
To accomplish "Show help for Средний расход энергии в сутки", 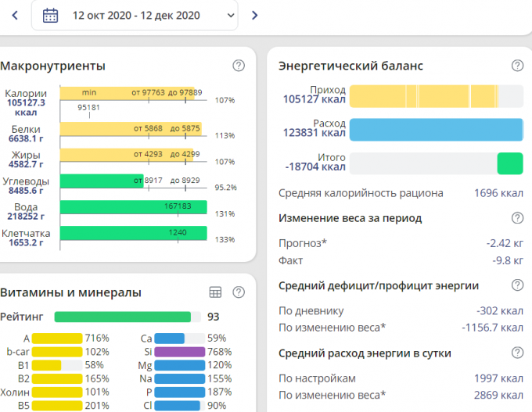I will coord(517,353).
